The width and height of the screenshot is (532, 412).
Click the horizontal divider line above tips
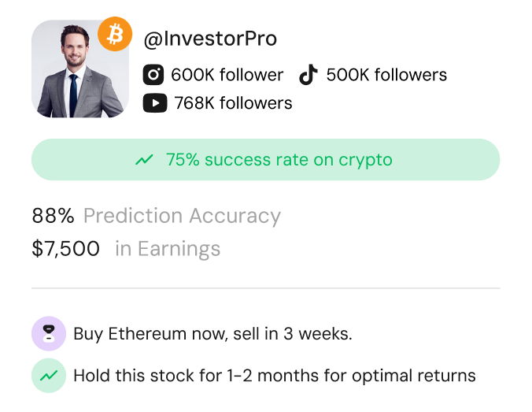[x=266, y=288]
